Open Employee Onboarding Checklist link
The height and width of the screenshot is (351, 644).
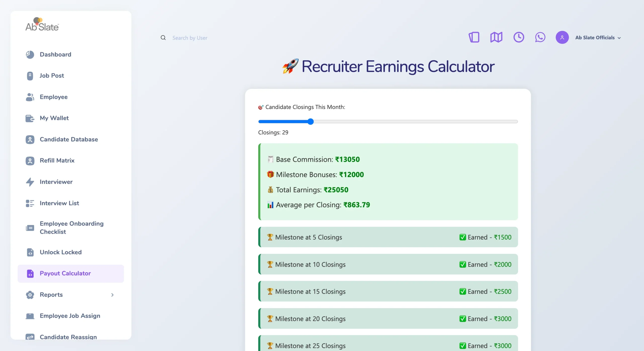pos(71,228)
